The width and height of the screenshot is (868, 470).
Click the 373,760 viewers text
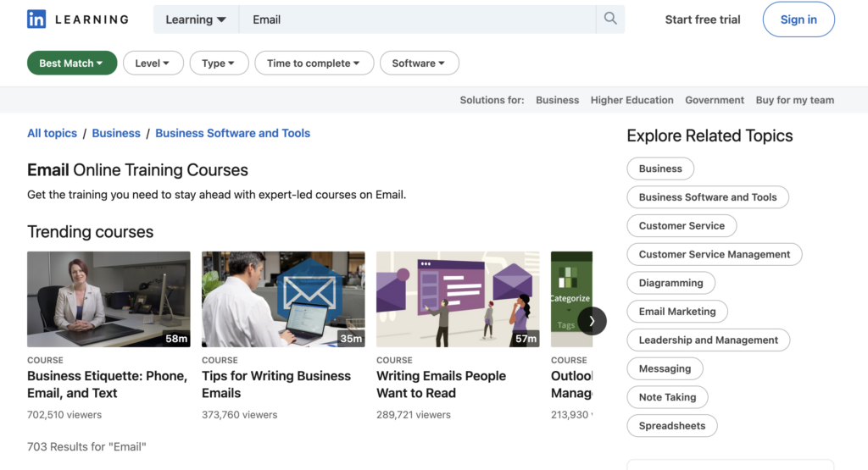(x=239, y=415)
